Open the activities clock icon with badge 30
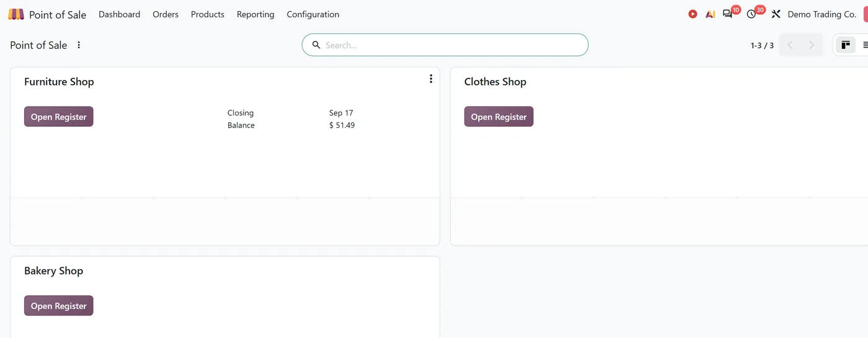 click(751, 14)
